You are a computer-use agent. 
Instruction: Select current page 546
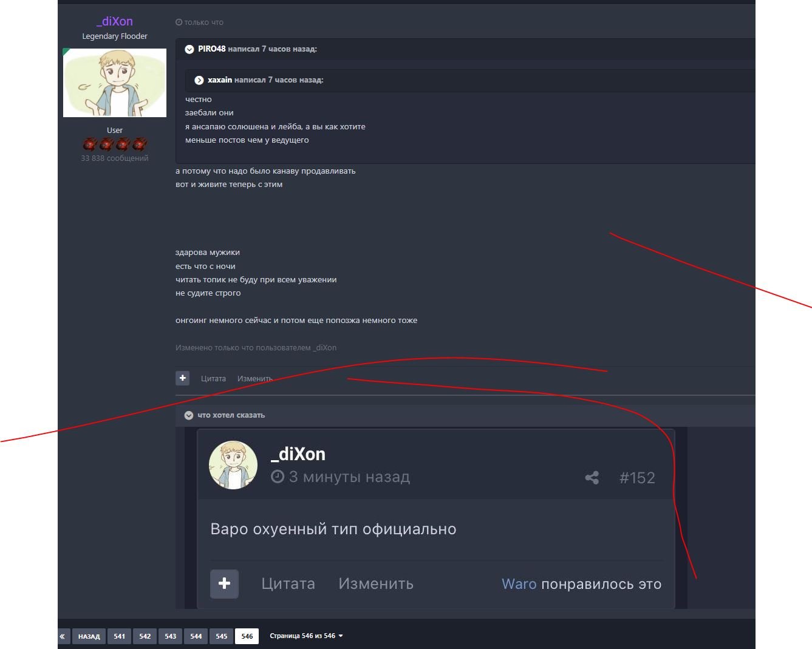247,636
